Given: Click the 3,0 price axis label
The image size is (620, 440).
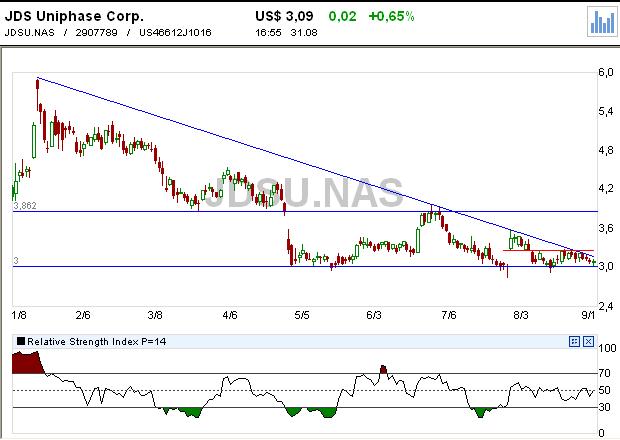Looking at the screenshot, I should (x=606, y=266).
